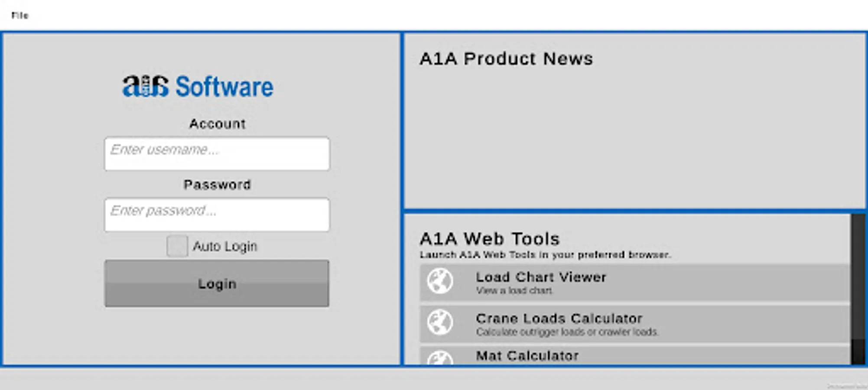The width and height of the screenshot is (868, 390).
Task: Launch the Crane Loads Calculator tool
Action: pyautogui.click(x=634, y=324)
